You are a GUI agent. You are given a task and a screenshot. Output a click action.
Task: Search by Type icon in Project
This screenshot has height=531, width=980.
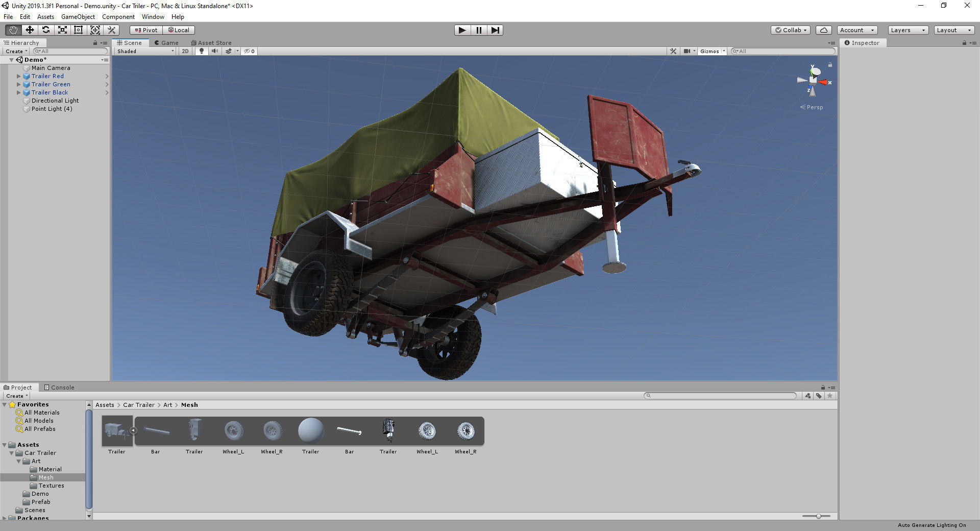point(807,396)
